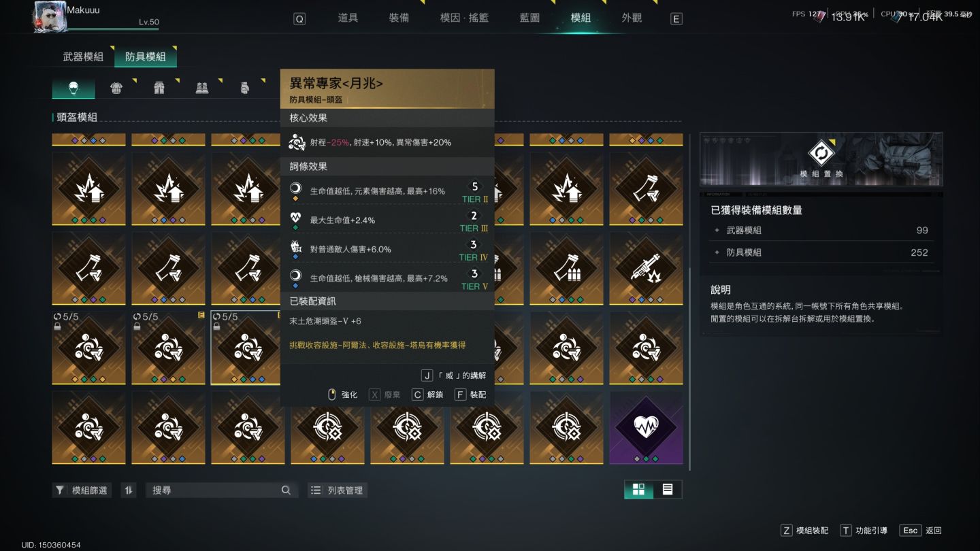980x551 pixels.
Task: Select the helmet module category icon
Action: (73, 87)
